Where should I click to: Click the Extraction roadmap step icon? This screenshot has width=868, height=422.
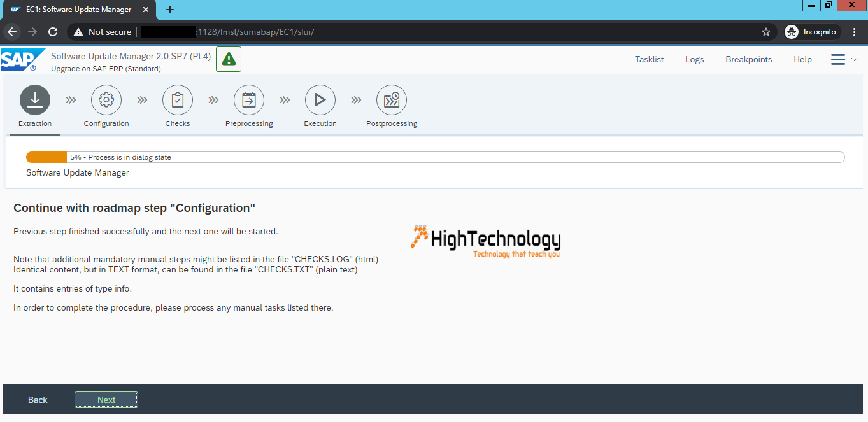tap(35, 100)
